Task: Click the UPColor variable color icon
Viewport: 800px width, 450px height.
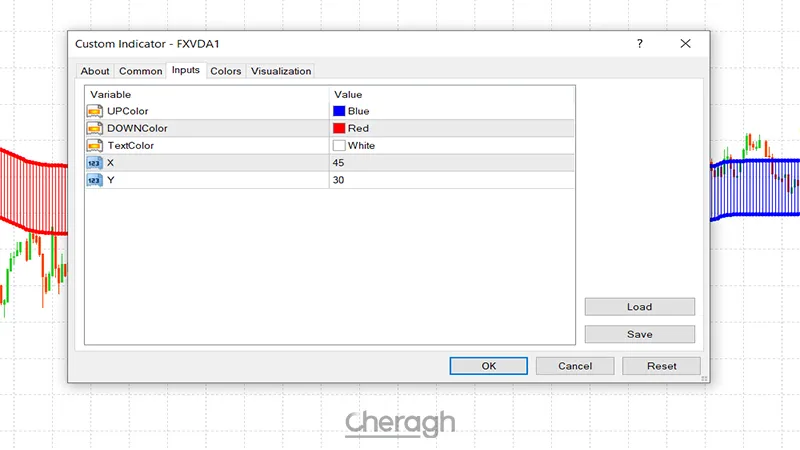Action: 95,111
